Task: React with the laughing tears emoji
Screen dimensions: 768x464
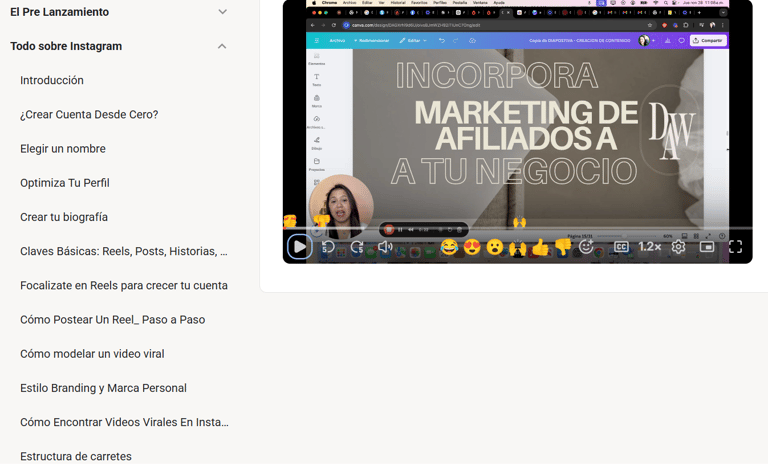Action: (x=449, y=247)
